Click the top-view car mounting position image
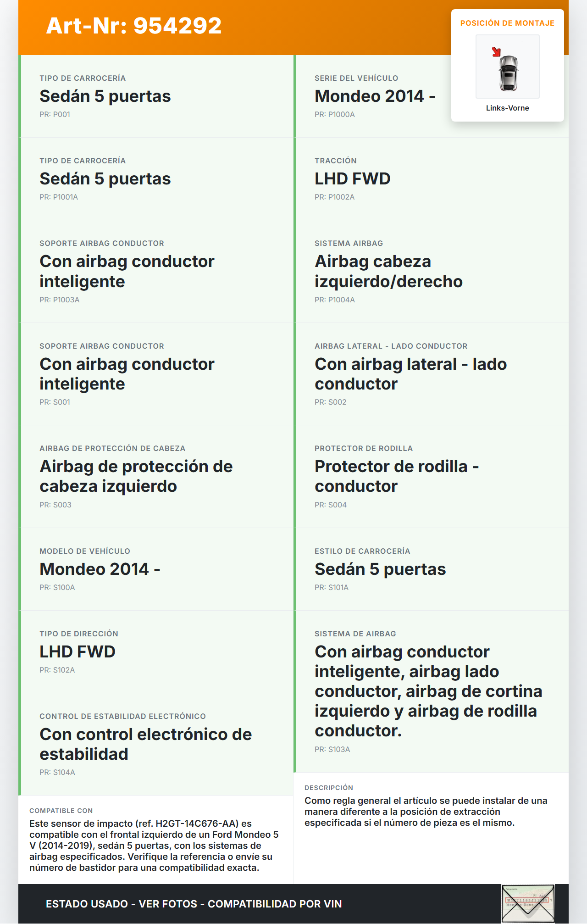587x924 pixels. tap(508, 67)
